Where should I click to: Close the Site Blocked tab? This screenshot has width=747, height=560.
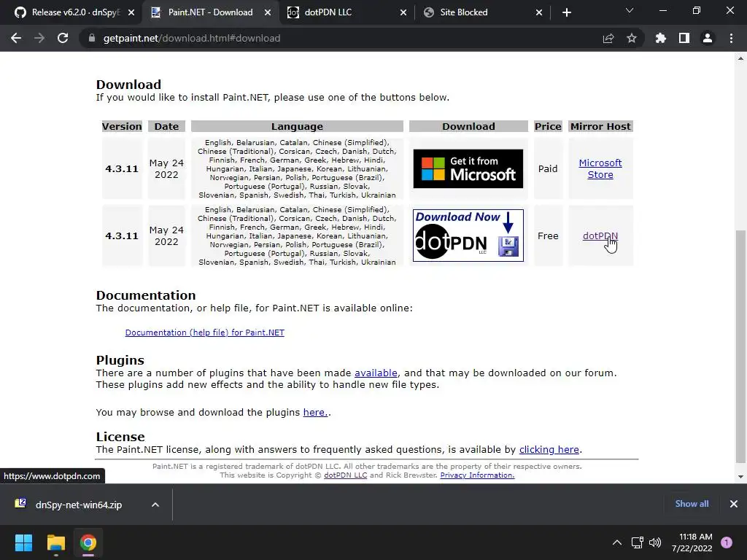point(539,12)
